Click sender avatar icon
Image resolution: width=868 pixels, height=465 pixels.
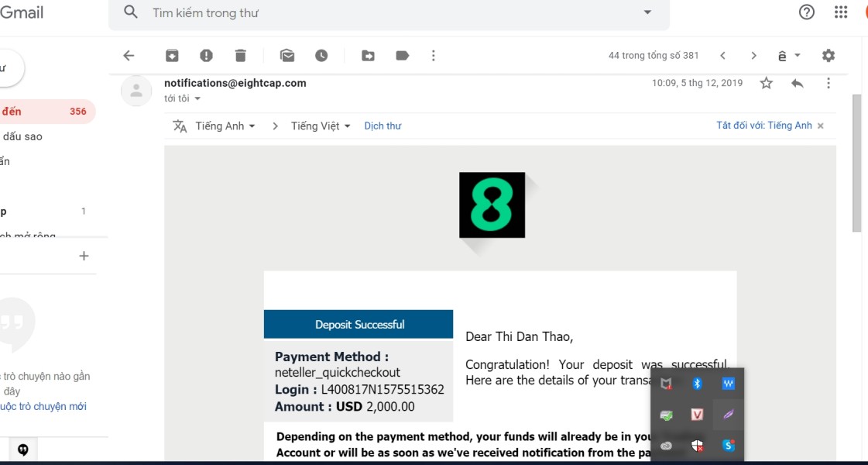pos(136,91)
